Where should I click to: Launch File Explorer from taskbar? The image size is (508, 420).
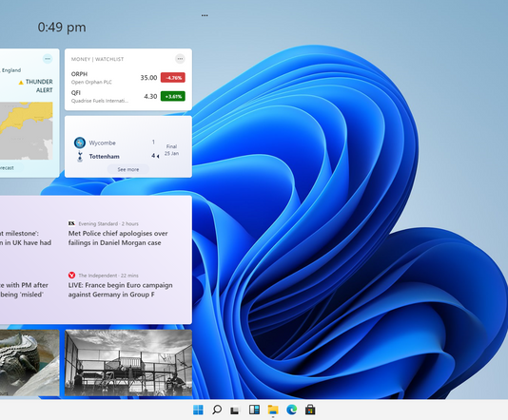273,410
